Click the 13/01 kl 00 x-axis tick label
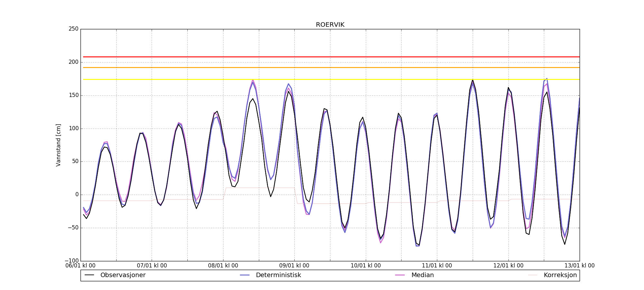The image size is (644, 290). click(x=579, y=266)
